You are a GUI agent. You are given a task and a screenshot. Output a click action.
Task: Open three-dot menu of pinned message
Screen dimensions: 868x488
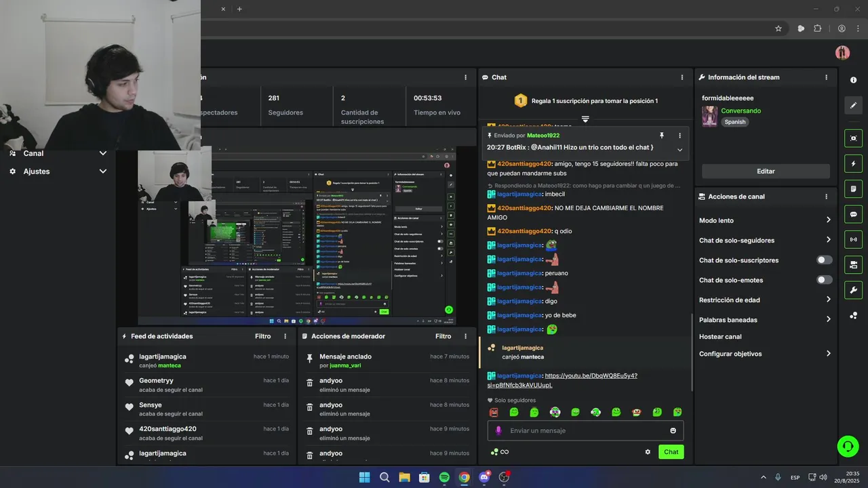(x=680, y=136)
